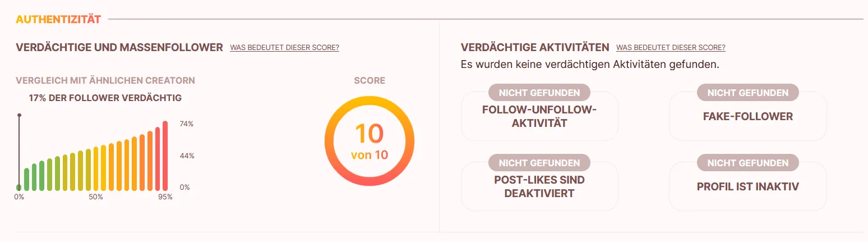Viewport: 868px width, 242px height.
Task: Click the 17% der Follower verdächtig text
Action: click(105, 98)
